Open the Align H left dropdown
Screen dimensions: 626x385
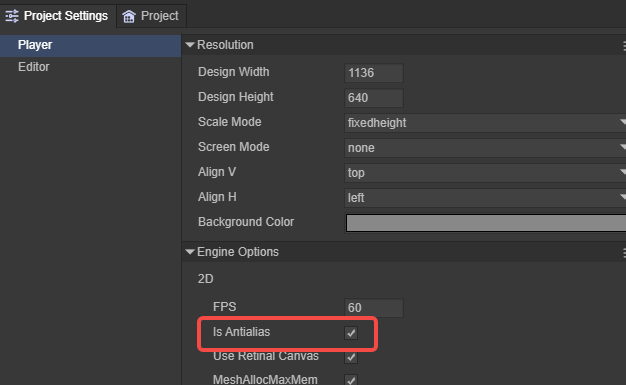tap(485, 198)
